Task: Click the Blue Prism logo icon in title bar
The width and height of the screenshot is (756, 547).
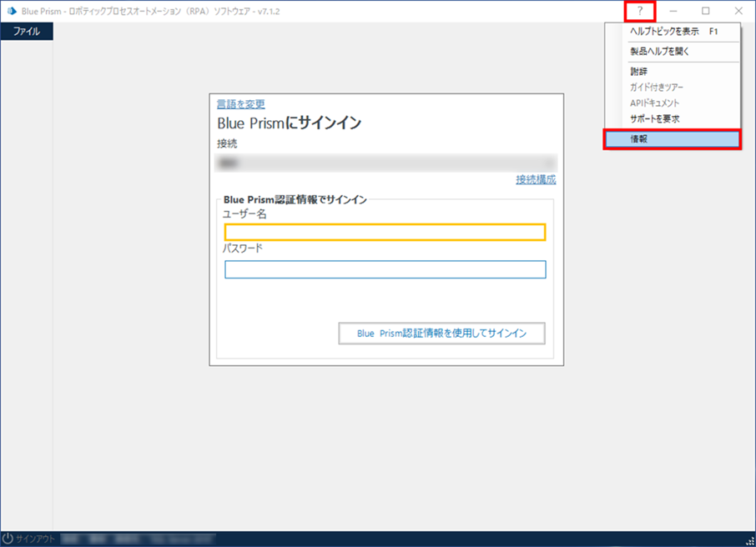Action: click(x=12, y=11)
